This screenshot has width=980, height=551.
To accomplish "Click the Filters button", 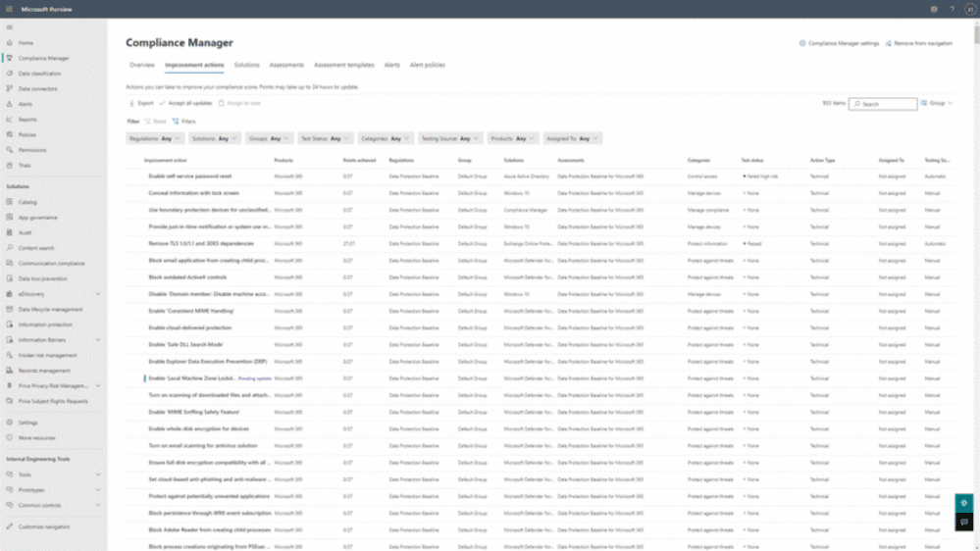I will point(184,122).
